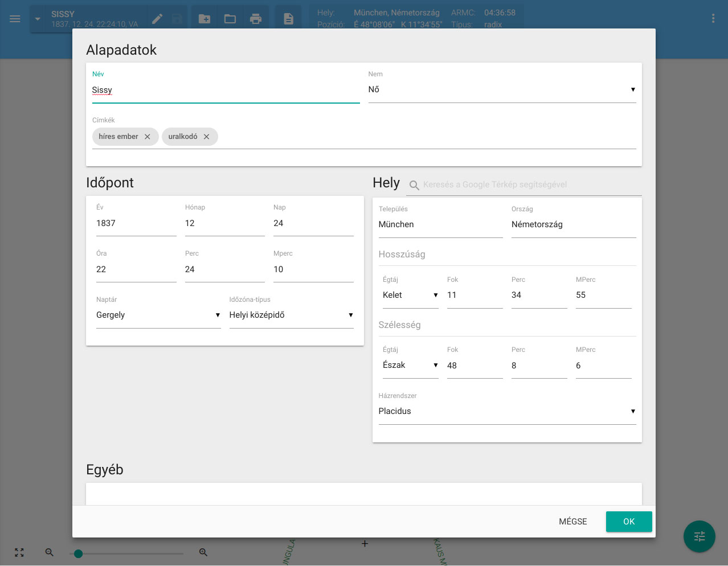
Task: Click the pencil edit icon in toolbar
Action: coord(157,19)
